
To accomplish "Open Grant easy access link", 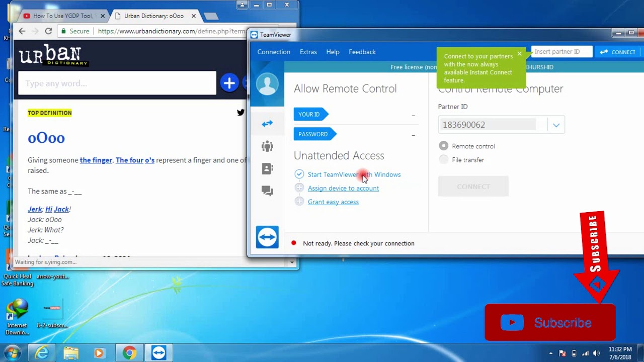I will (x=333, y=202).
